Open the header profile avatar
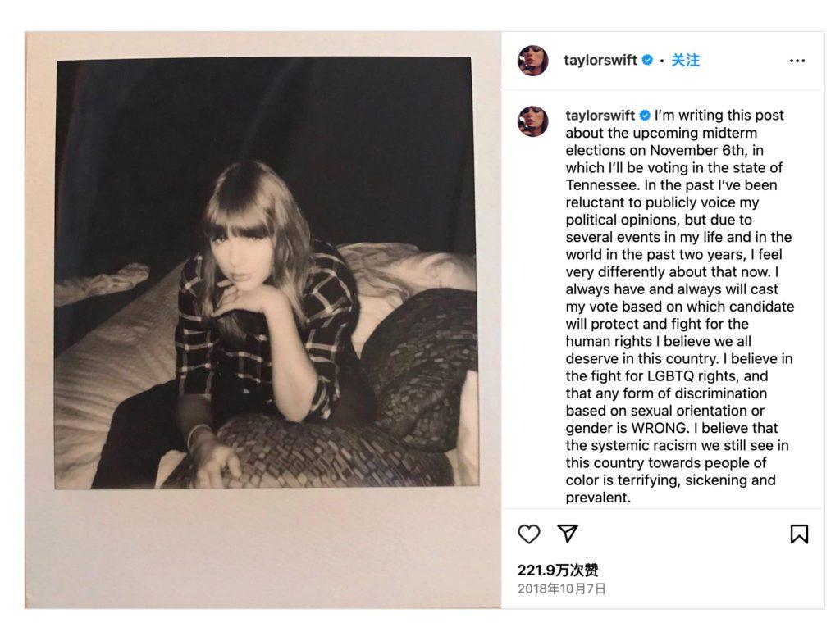Image resolution: width=840 pixels, height=623 pixels. pyautogui.click(x=532, y=61)
